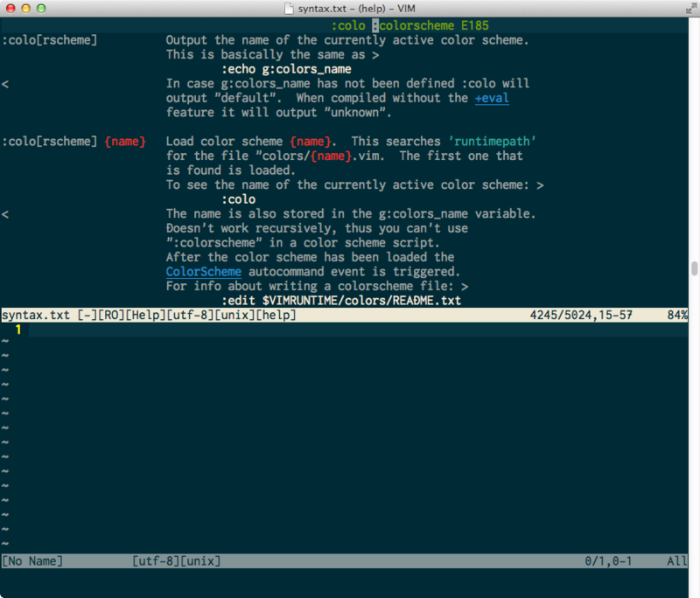
Task: Click the :colorscheme tag in the header line
Action: pos(413,25)
